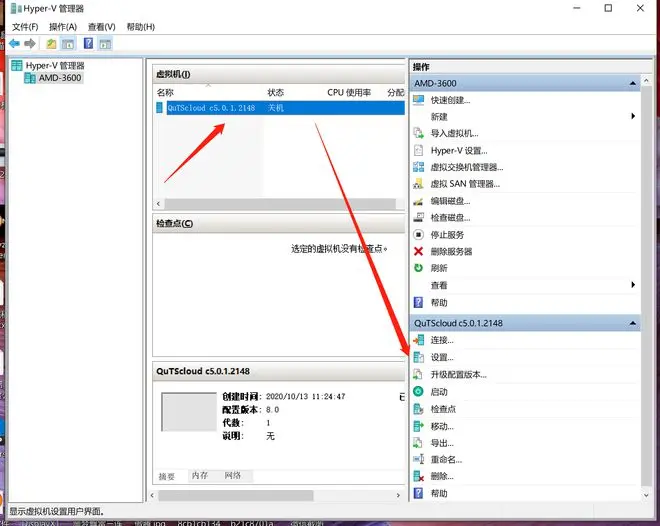The image size is (660, 526).
Task: Click the Back arrow toolbar icon
Action: pos(14,43)
